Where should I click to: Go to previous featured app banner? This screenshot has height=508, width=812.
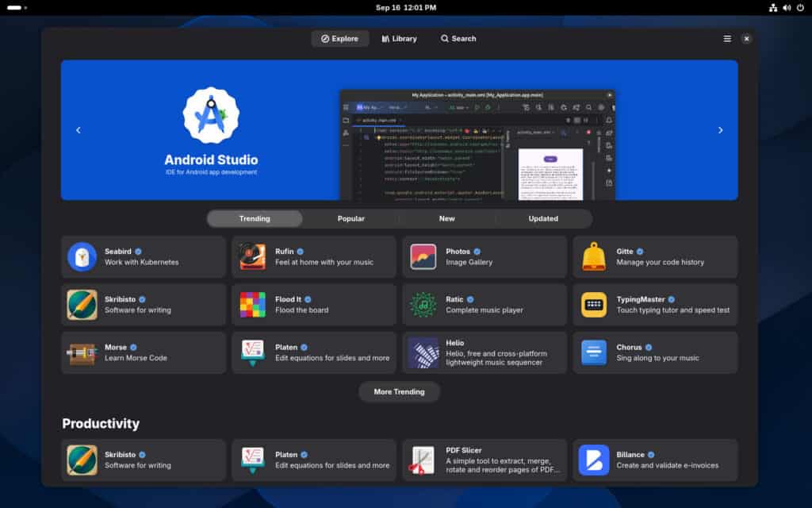[x=79, y=130]
